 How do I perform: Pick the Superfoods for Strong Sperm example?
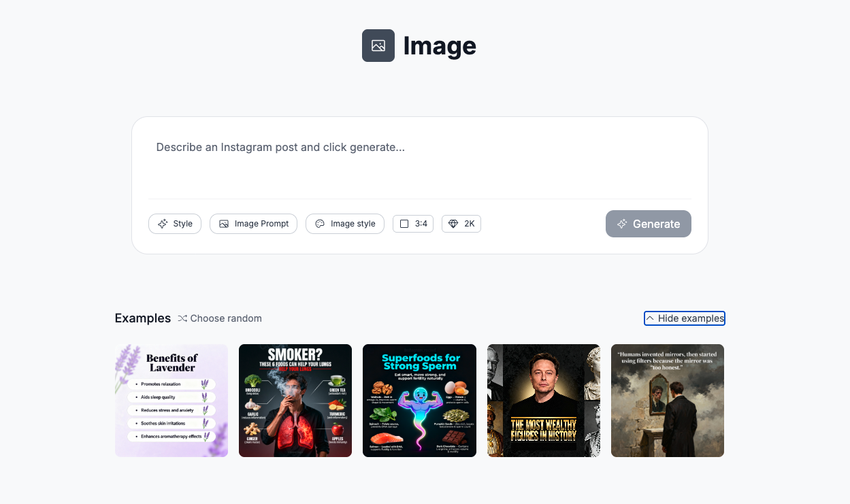(419, 401)
